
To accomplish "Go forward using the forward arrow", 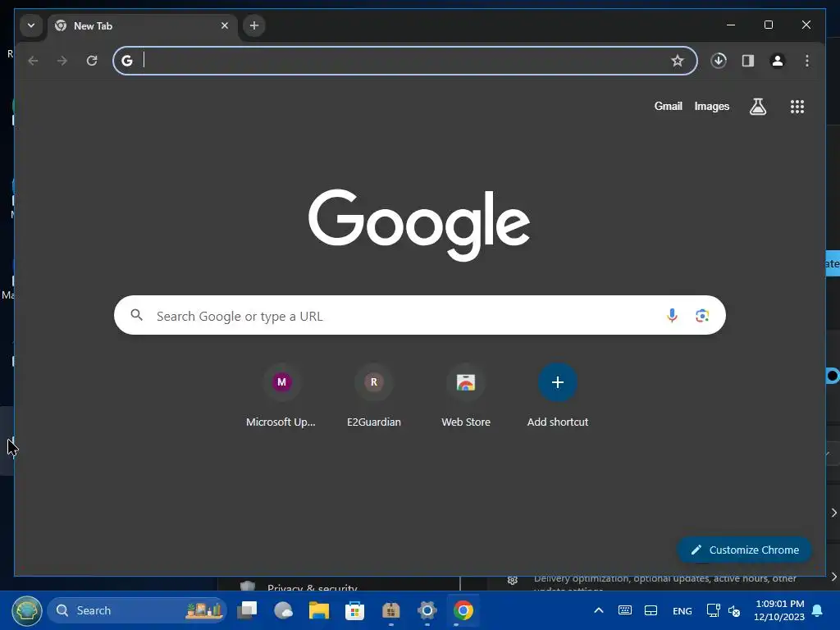I will pyautogui.click(x=62, y=61).
